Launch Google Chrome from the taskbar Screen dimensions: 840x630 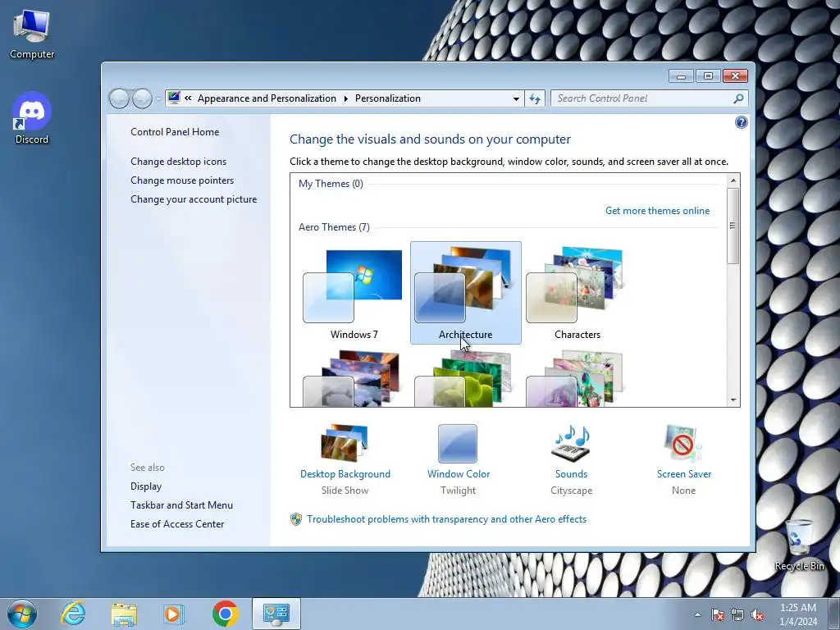(225, 614)
